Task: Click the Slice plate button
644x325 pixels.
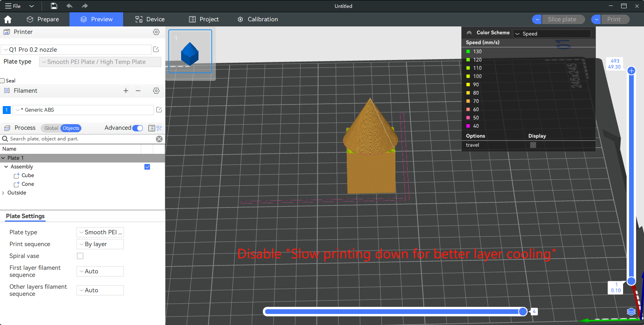Action: 562,19
